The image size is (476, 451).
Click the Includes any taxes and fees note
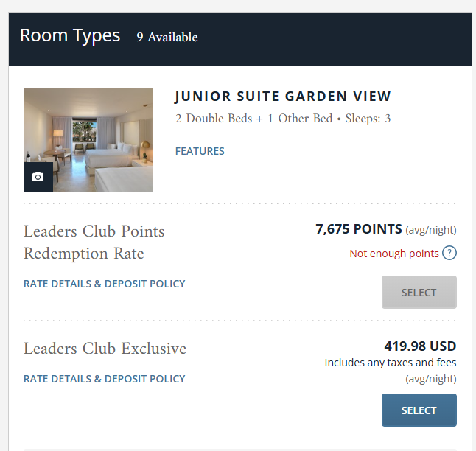coord(391,363)
